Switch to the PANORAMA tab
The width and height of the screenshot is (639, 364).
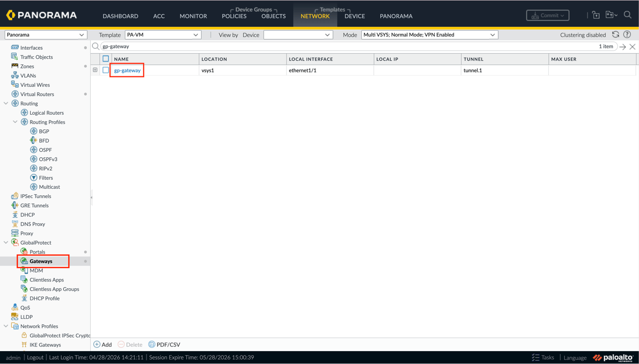(x=396, y=16)
